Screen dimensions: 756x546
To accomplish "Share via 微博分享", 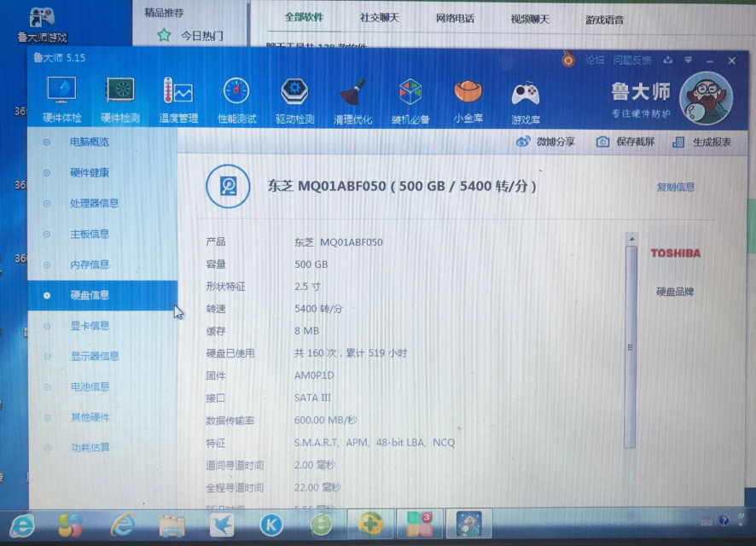I will 545,142.
